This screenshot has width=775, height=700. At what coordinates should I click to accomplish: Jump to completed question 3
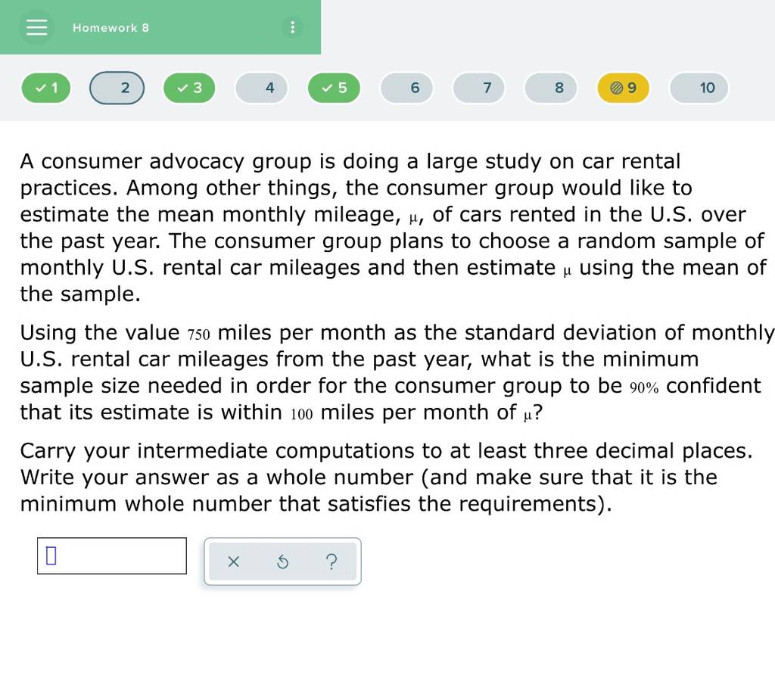(x=189, y=88)
